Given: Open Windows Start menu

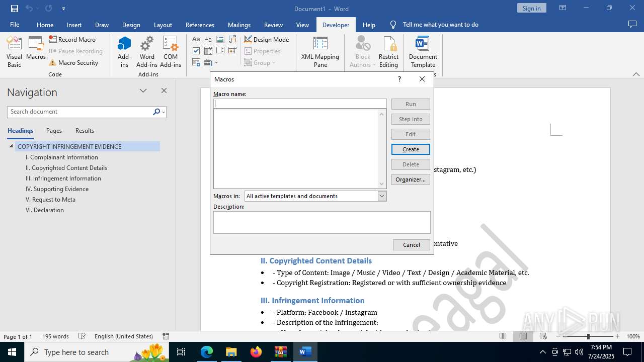Looking at the screenshot, I should point(12,352).
